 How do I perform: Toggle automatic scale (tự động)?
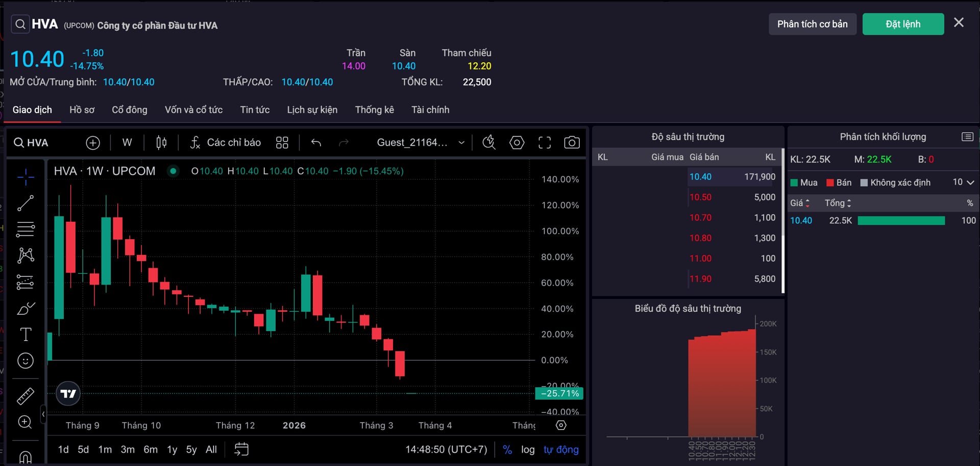tap(561, 450)
